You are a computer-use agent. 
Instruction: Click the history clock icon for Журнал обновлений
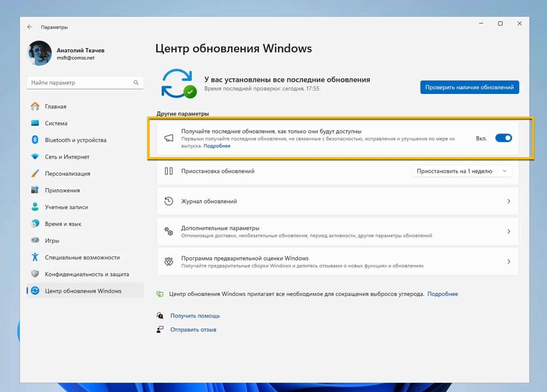pyautogui.click(x=168, y=201)
